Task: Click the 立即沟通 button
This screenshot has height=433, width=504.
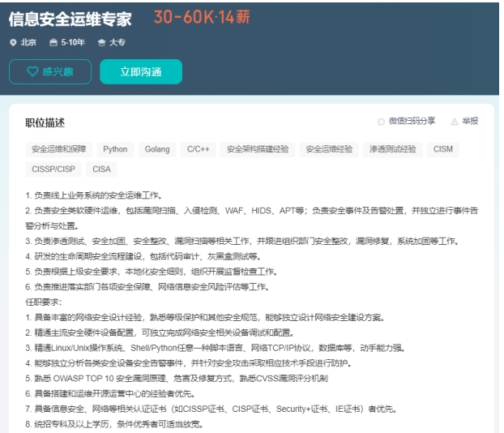Action: [141, 71]
